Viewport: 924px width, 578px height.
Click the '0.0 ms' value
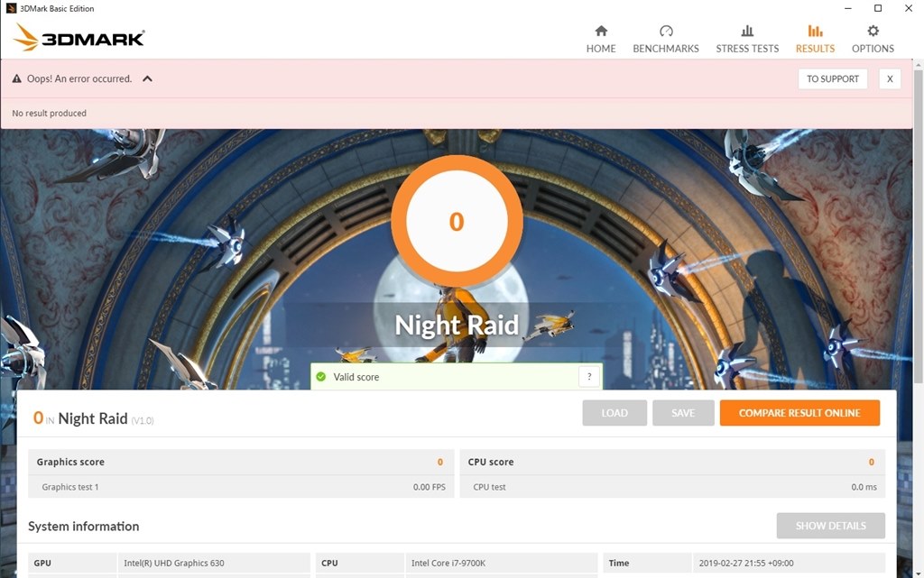[x=864, y=487]
